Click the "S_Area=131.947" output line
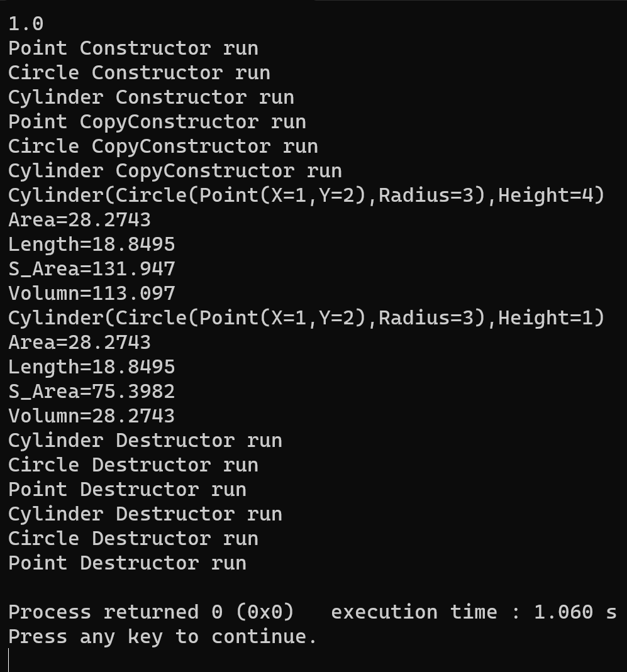The image size is (627, 672). click(91, 269)
